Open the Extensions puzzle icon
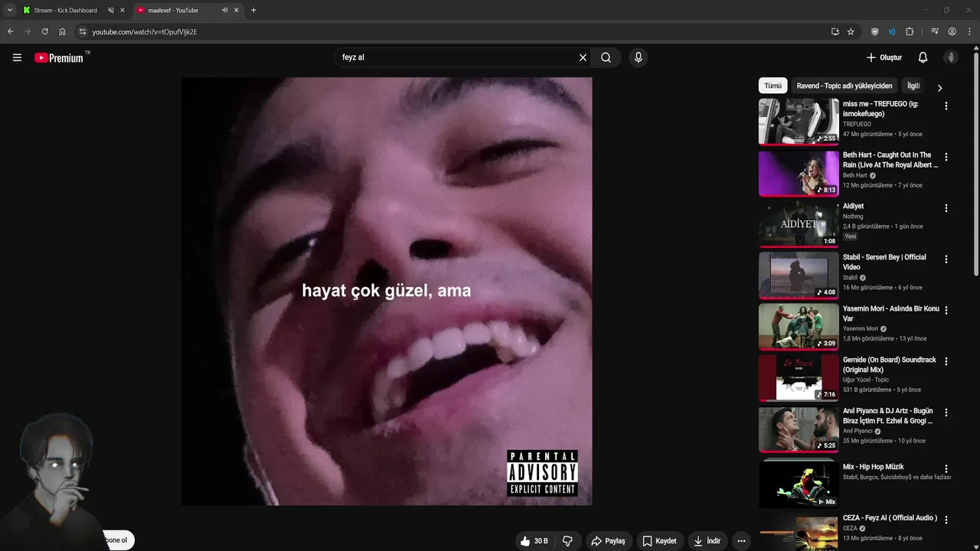 [x=910, y=31]
